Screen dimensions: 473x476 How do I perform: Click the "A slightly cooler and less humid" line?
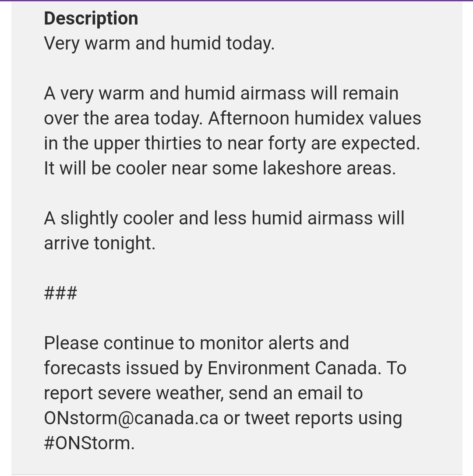point(224,219)
